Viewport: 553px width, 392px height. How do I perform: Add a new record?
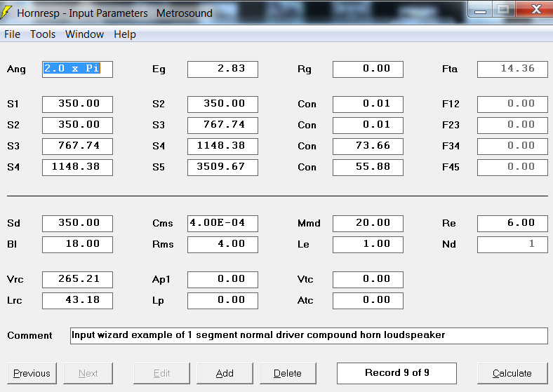coord(225,373)
